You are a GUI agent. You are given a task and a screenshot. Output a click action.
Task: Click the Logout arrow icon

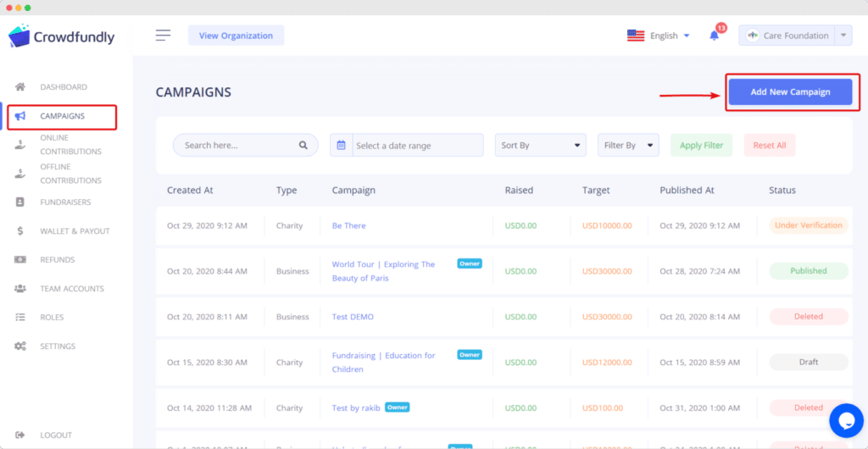[x=20, y=435]
